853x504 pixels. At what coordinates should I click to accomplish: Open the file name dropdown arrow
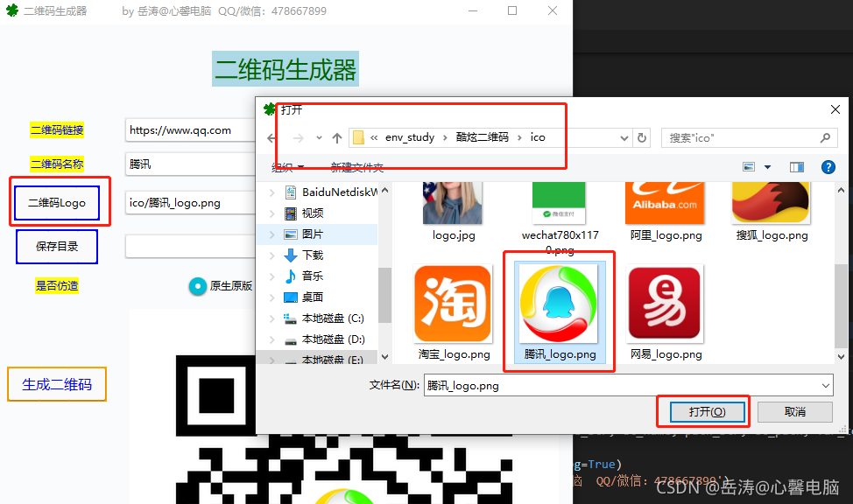(826, 386)
